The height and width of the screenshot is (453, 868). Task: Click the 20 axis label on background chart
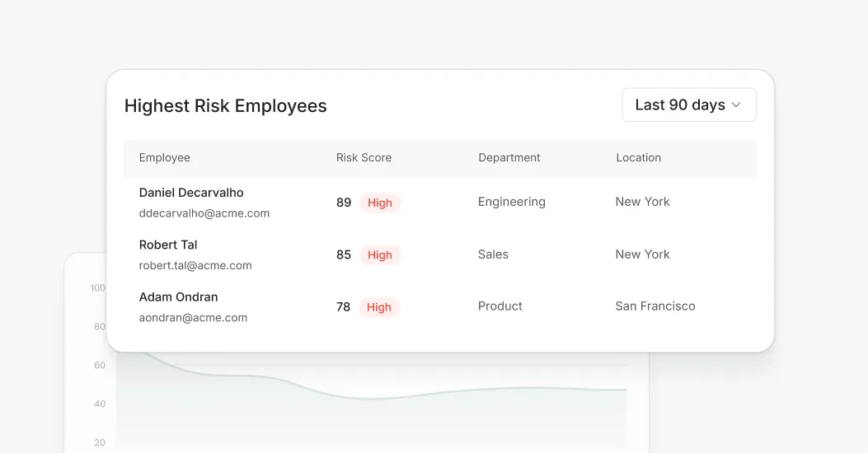pos(100,442)
